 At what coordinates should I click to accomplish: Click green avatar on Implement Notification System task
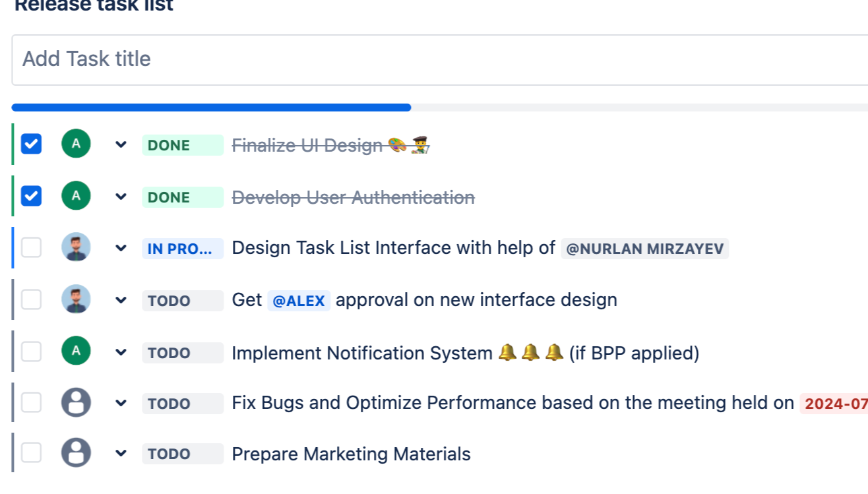point(76,352)
